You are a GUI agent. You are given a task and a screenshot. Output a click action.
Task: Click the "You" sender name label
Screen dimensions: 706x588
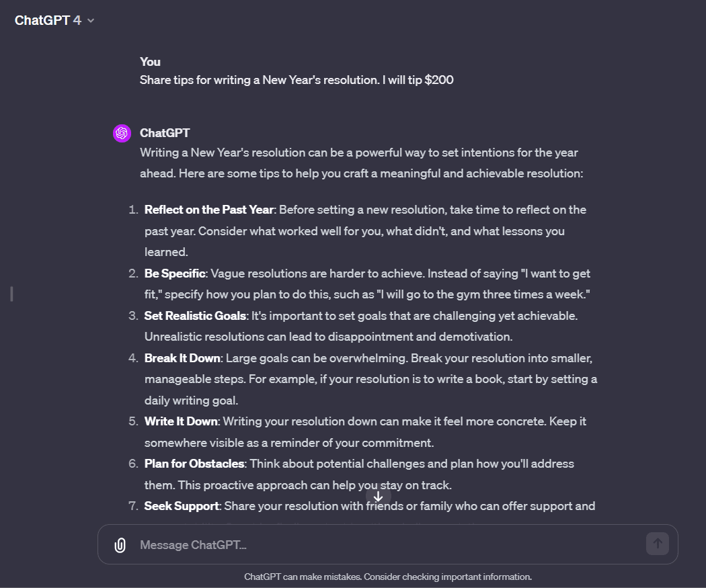point(150,62)
